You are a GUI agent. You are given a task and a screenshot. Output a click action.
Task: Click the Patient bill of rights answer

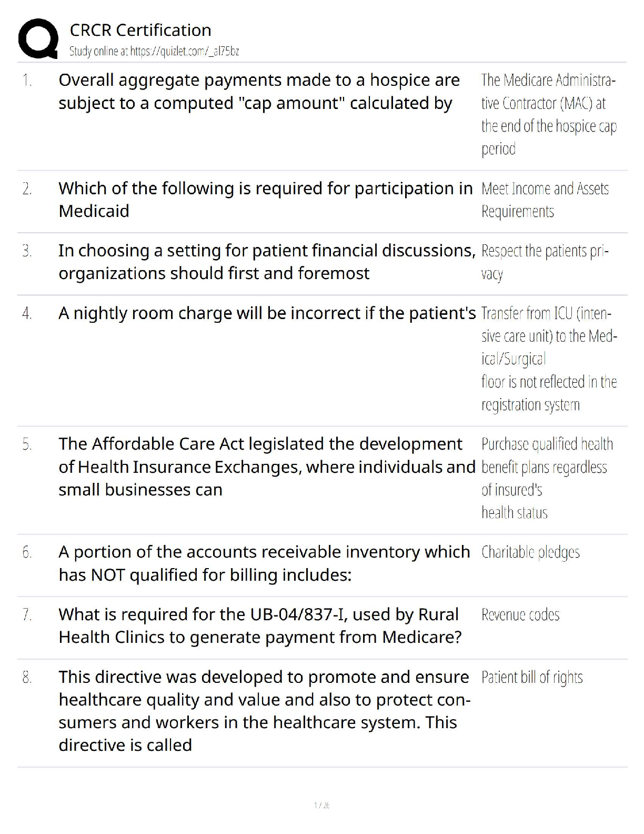pyautogui.click(x=532, y=677)
